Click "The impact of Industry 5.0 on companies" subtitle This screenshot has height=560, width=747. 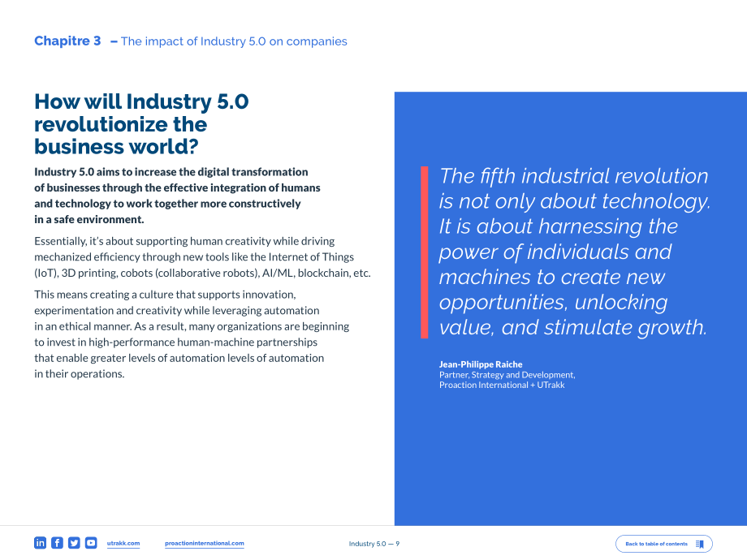pos(234,41)
